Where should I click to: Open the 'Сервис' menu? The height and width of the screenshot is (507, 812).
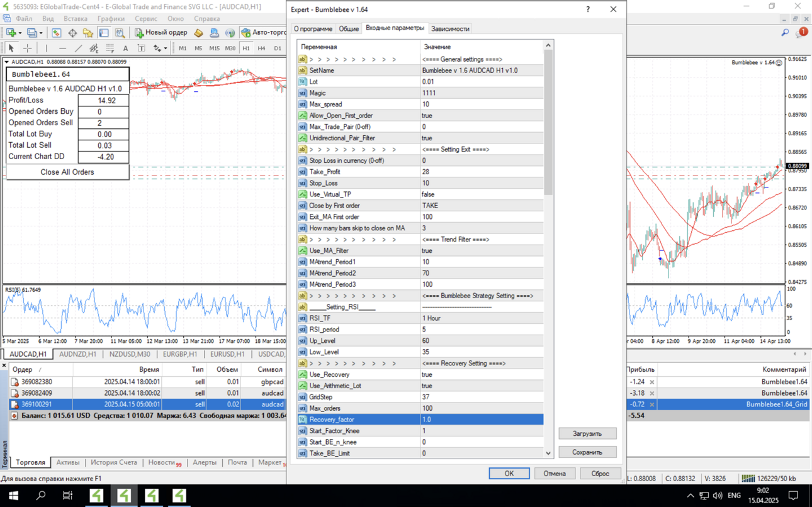[146, 19]
